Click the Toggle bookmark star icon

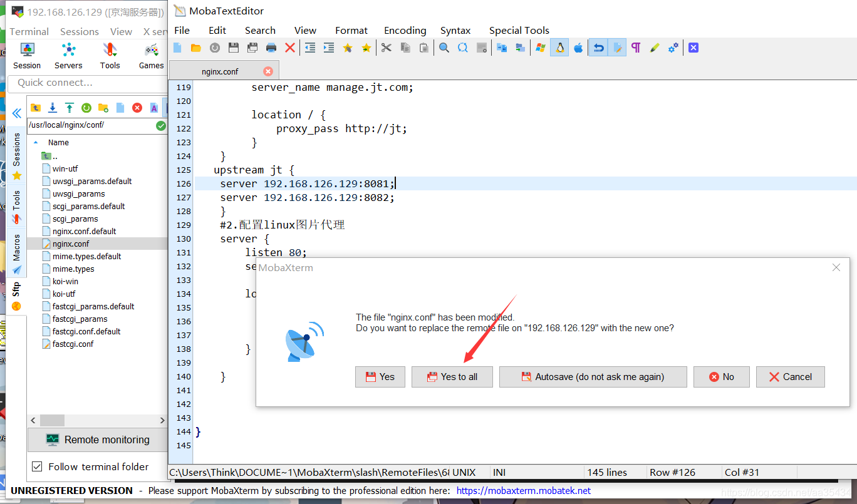click(x=347, y=48)
